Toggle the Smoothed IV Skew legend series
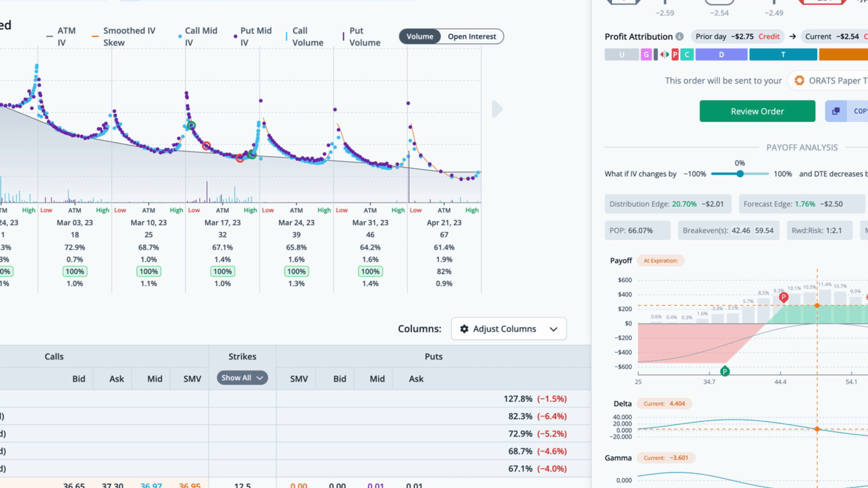This screenshot has width=868, height=488. tap(123, 36)
